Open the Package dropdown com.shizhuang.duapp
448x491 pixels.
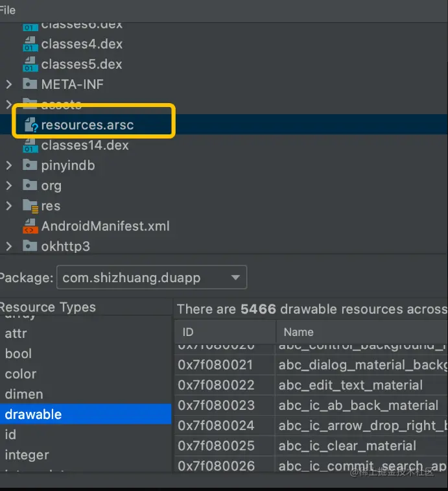(152, 278)
